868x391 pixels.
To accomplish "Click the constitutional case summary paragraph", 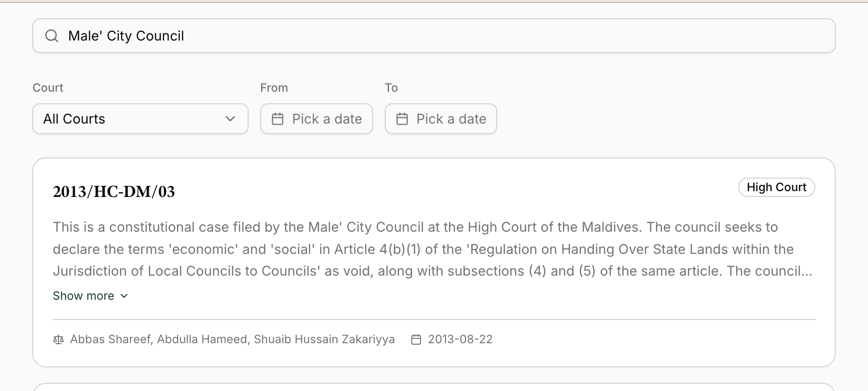I will point(433,249).
